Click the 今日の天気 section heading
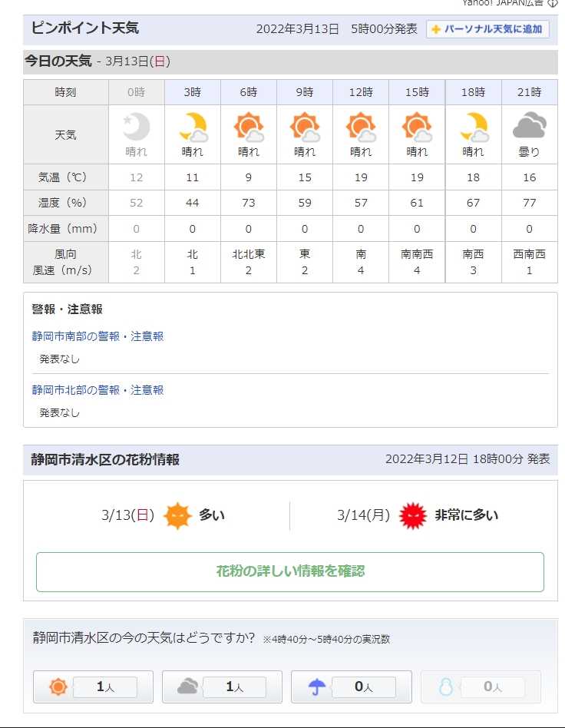This screenshot has width=565, height=728. (x=58, y=61)
